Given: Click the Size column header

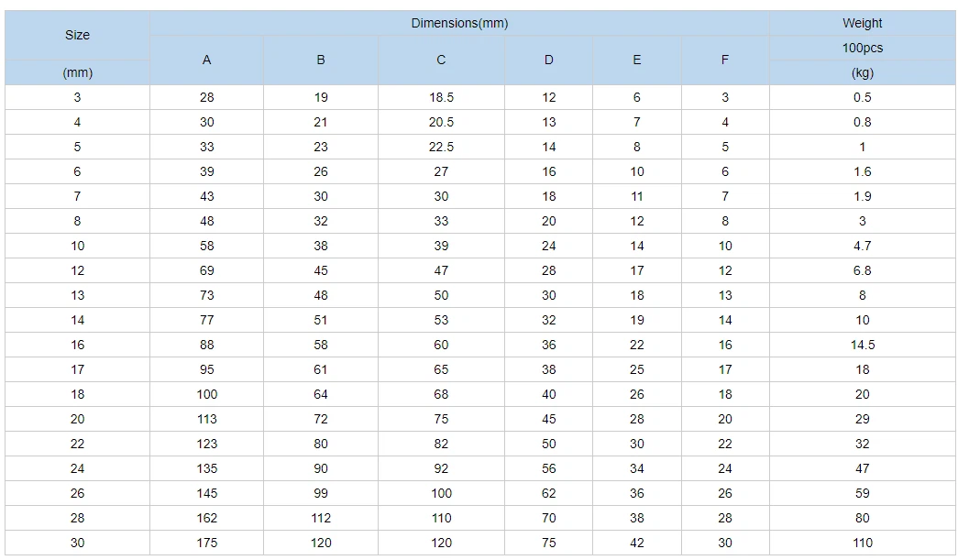Looking at the screenshot, I should 77,35.
